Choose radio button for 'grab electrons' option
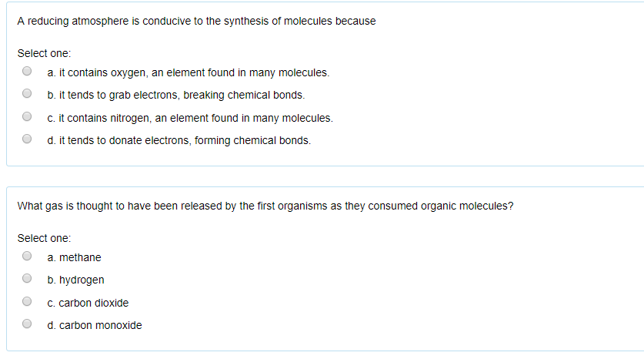The image size is (644, 359). [x=27, y=95]
